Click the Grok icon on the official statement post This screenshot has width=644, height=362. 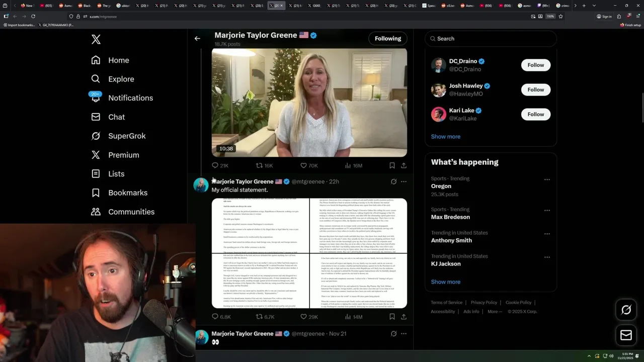coord(393,182)
